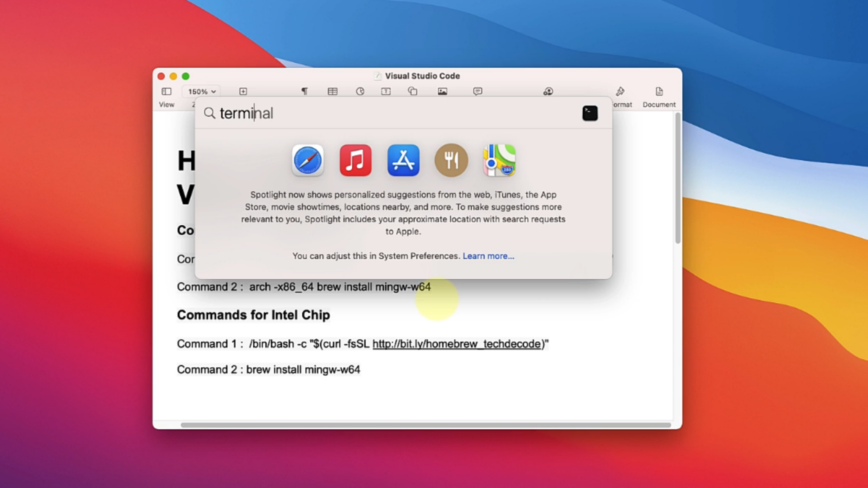The width and height of the screenshot is (868, 488).
Task: Open the Maps suggestion icon in Spotlight
Action: point(499,161)
